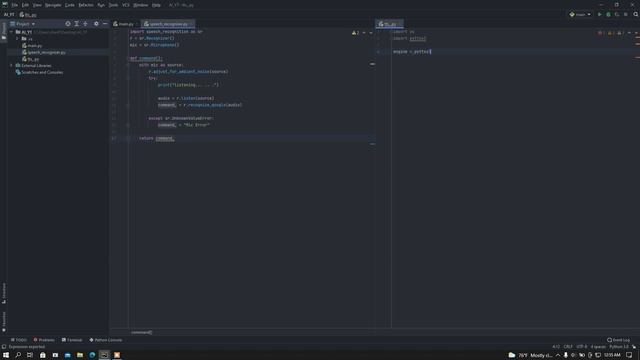The width and height of the screenshot is (640, 360).
Task: Click the CRLF line separator in status bar
Action: [x=568, y=347]
